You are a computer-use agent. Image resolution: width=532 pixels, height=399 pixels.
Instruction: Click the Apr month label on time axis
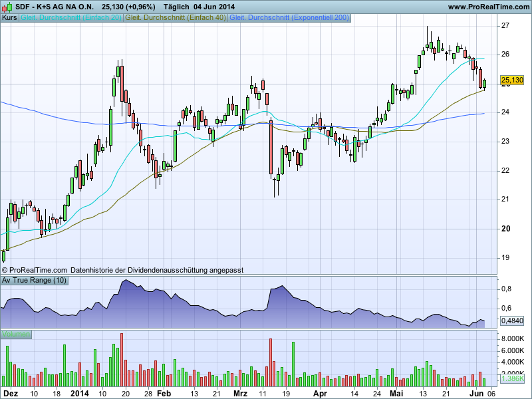[320, 394]
